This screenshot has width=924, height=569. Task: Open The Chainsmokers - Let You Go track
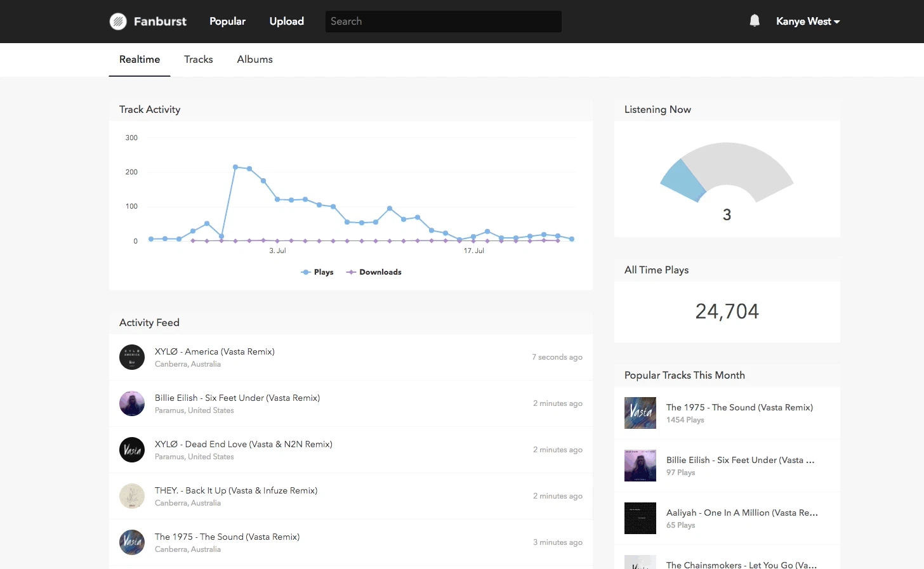pyautogui.click(x=741, y=565)
